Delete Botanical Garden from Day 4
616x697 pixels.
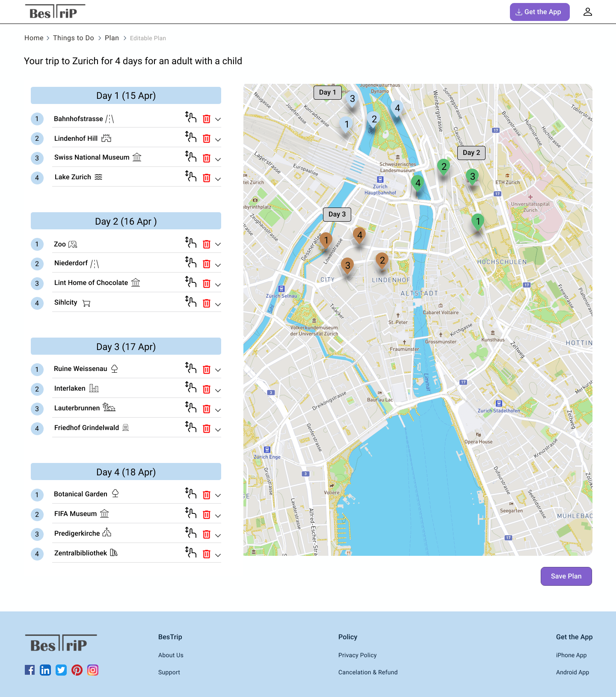[207, 495]
